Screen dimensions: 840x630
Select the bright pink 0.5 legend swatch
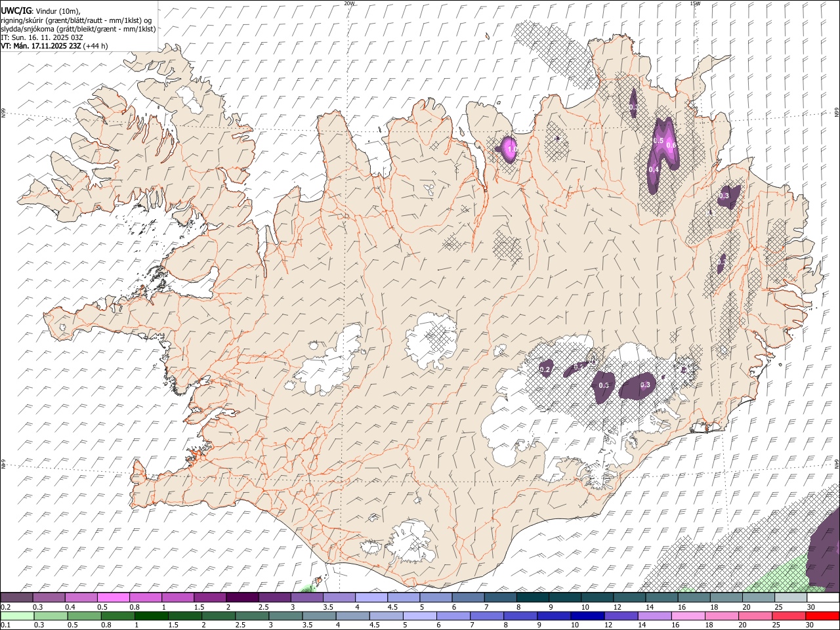click(113, 597)
